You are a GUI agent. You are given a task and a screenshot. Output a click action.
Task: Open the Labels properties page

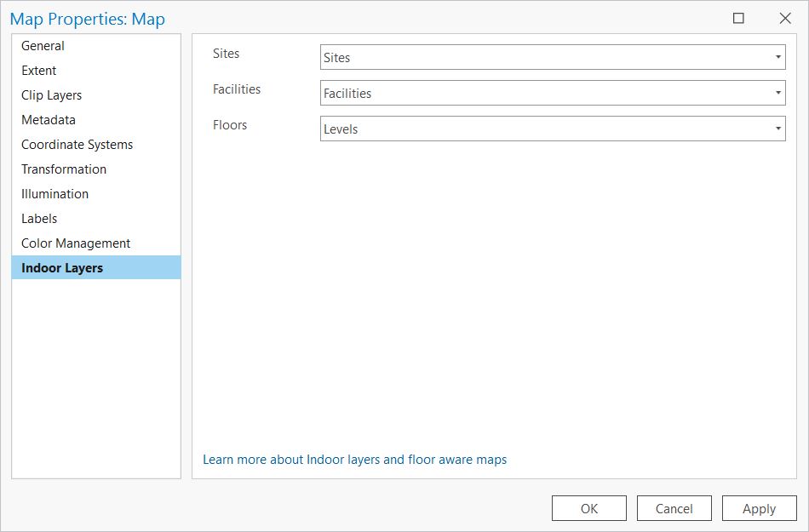pos(39,219)
